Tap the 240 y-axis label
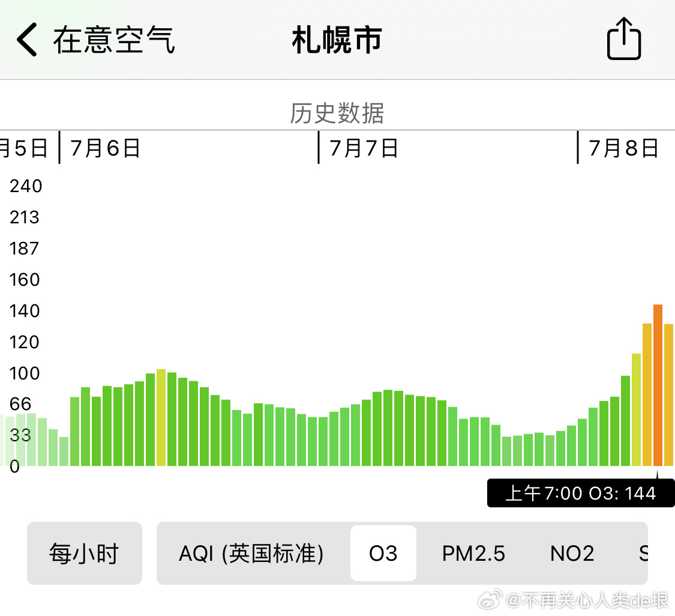 pos(26,186)
